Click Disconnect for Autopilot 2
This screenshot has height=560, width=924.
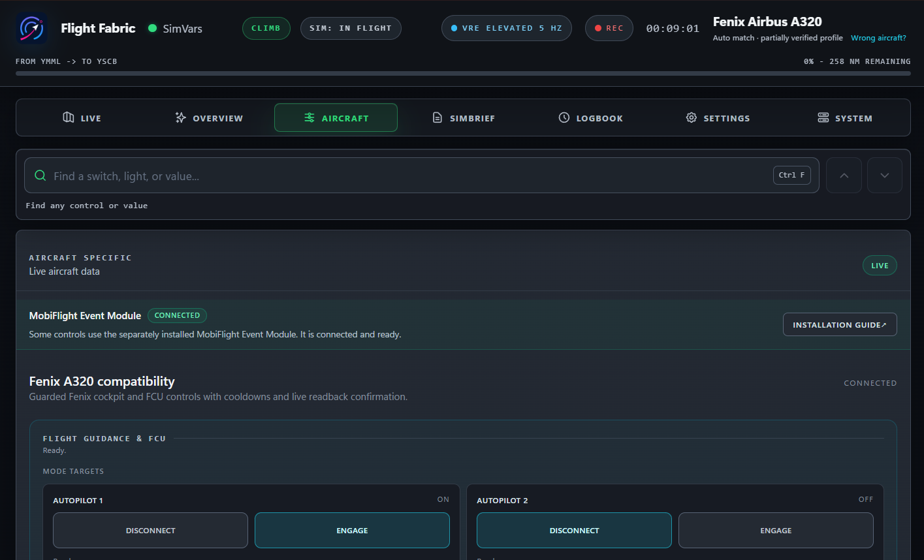[x=574, y=530]
